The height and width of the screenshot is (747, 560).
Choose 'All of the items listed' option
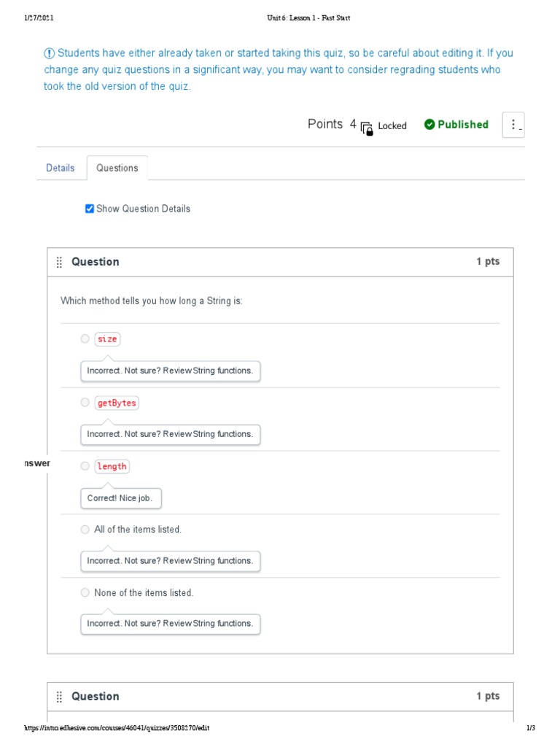pyautogui.click(x=85, y=530)
